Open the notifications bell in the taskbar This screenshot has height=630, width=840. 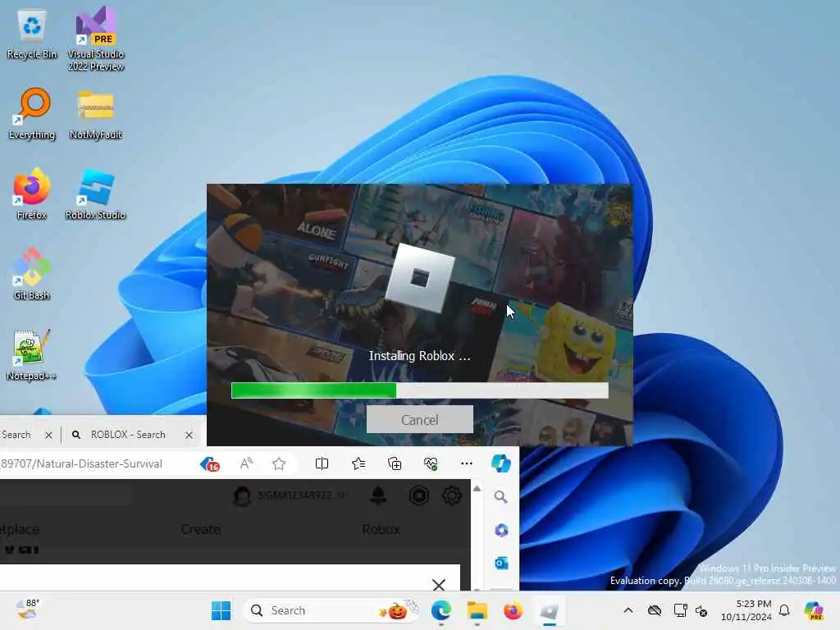coord(784,610)
